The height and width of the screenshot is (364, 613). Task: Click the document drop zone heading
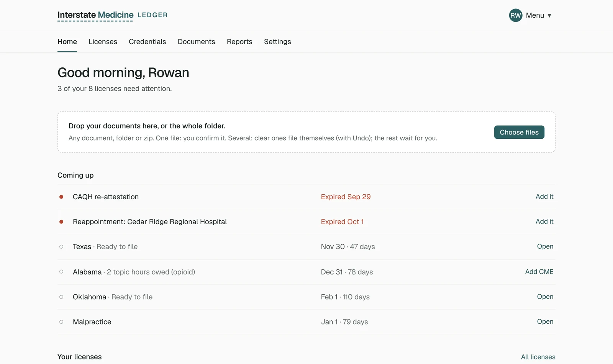point(147,126)
